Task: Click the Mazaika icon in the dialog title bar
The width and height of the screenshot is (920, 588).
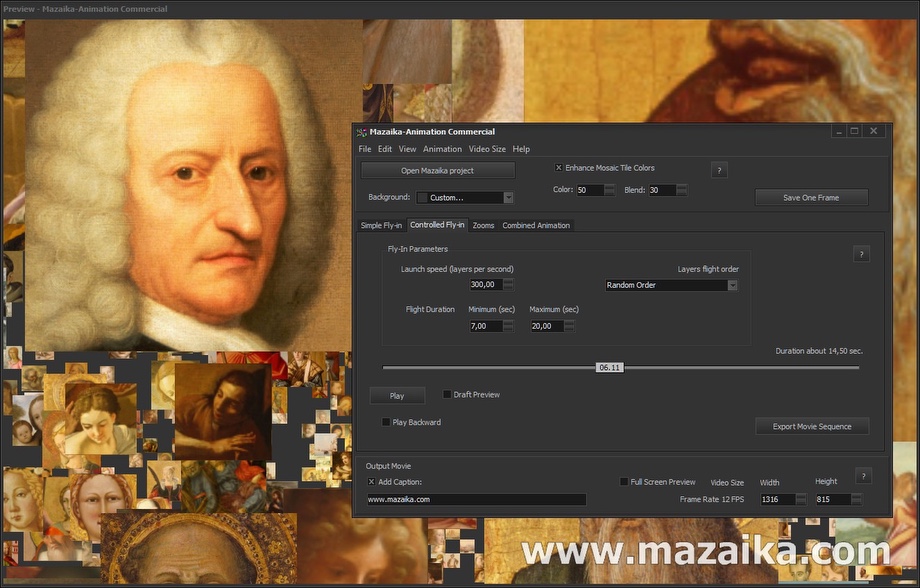Action: 363,131
